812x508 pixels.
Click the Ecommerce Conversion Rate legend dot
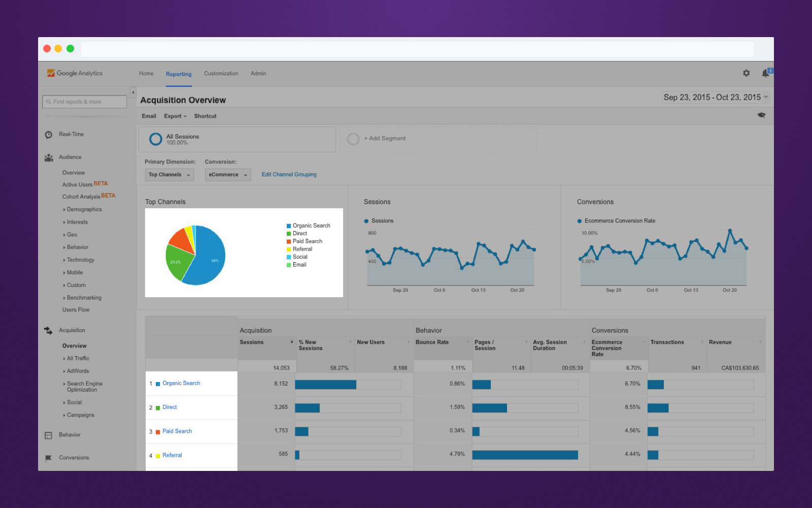[579, 221]
